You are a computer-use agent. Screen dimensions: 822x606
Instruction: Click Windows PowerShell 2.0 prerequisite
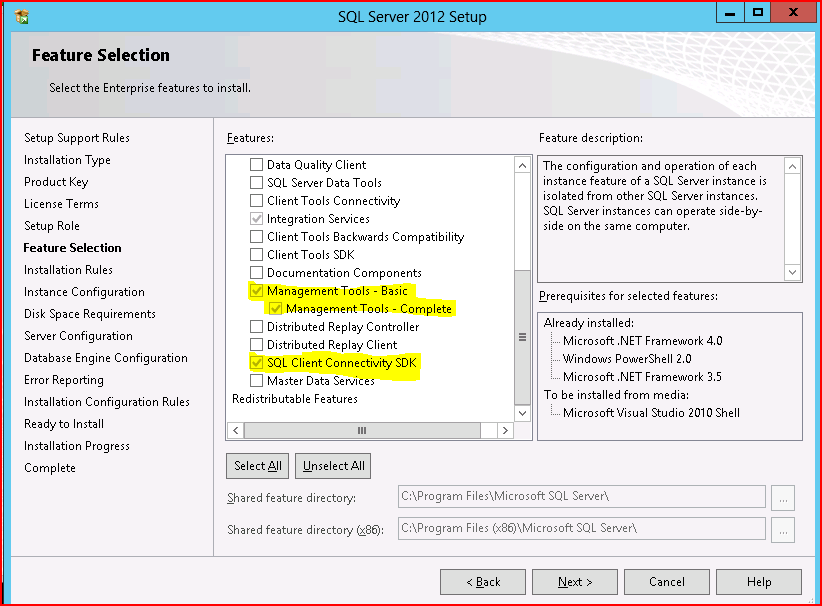[628, 359]
